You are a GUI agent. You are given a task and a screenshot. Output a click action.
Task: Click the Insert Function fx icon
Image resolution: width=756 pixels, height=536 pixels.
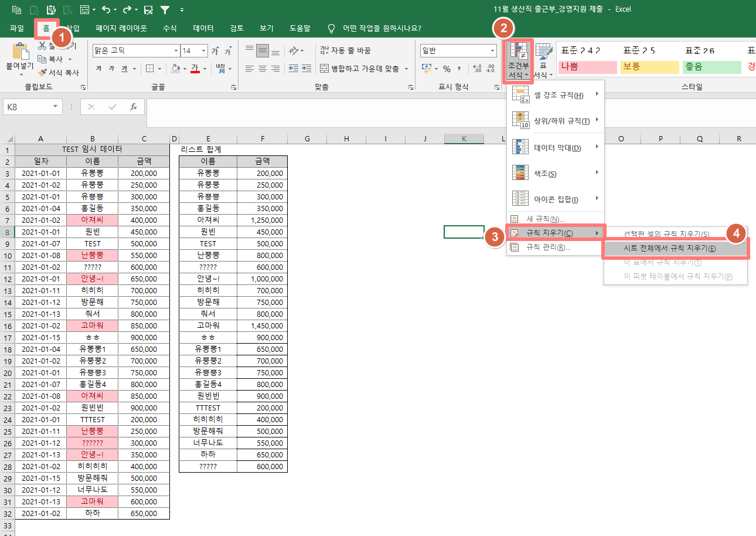(134, 107)
